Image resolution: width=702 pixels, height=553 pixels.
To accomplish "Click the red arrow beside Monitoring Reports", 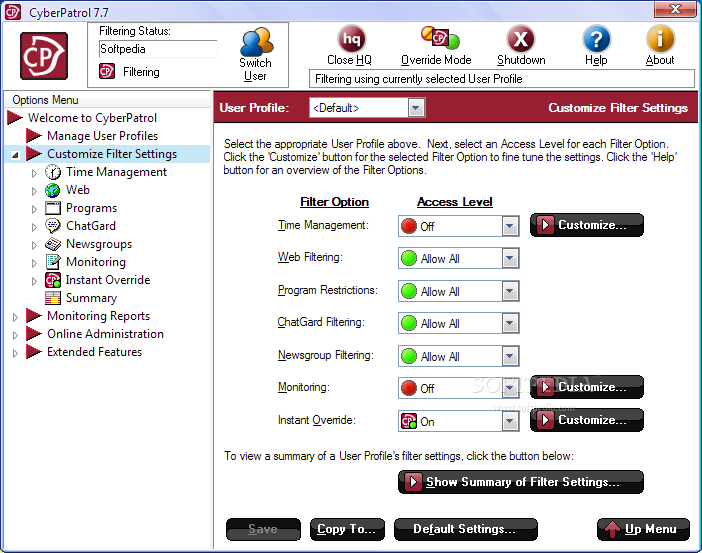I will click(34, 316).
